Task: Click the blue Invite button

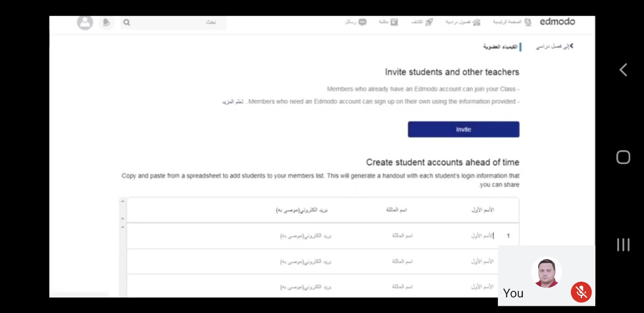Action: pyautogui.click(x=463, y=130)
